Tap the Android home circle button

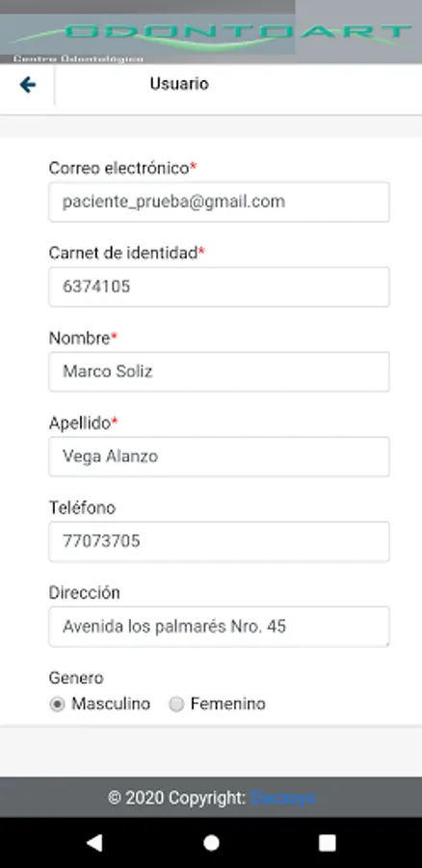[211, 843]
